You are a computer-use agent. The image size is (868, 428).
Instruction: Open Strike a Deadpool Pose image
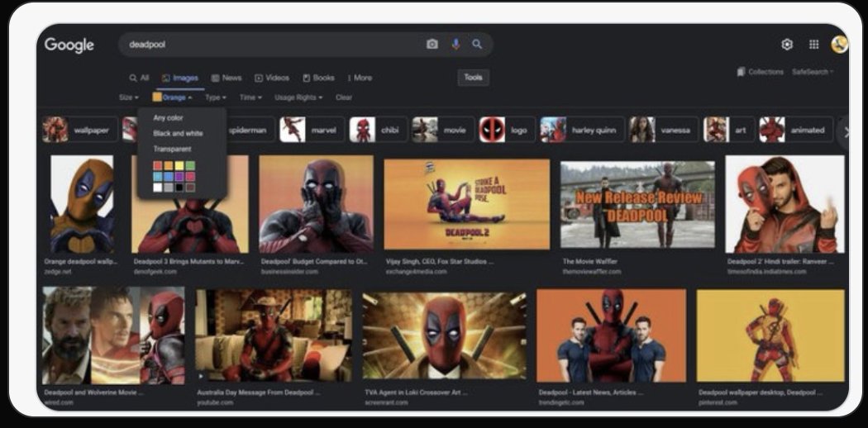coord(467,204)
